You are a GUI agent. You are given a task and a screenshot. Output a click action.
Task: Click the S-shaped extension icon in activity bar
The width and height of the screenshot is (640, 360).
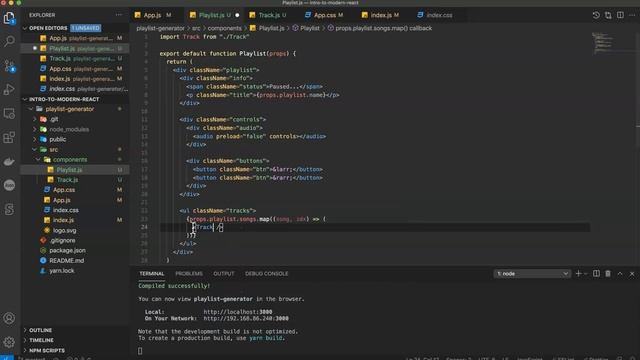[x=9, y=209]
